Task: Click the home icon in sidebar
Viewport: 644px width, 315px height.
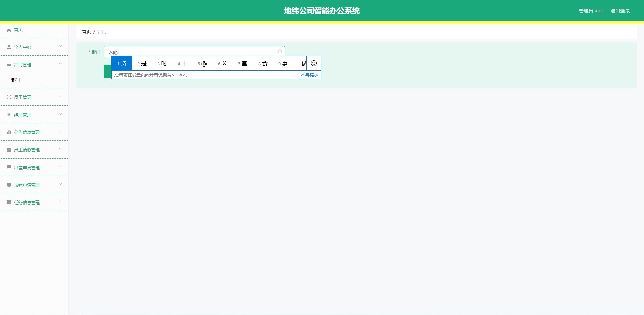Action: point(9,30)
